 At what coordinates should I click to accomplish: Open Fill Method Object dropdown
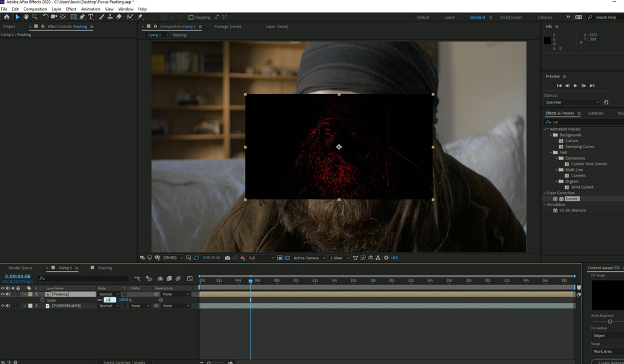pos(607,336)
